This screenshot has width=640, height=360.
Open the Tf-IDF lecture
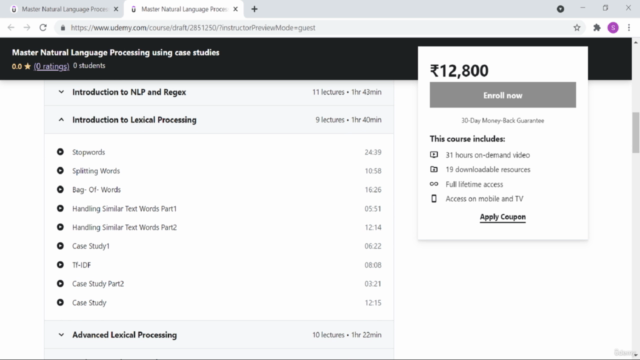[82, 265]
